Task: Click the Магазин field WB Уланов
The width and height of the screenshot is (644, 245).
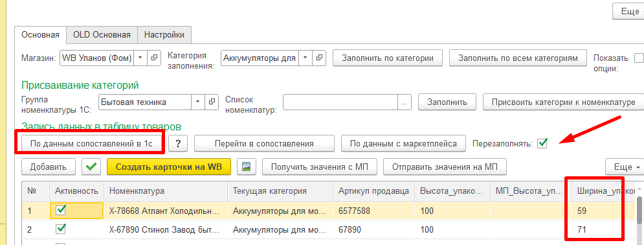Action: coord(97,58)
